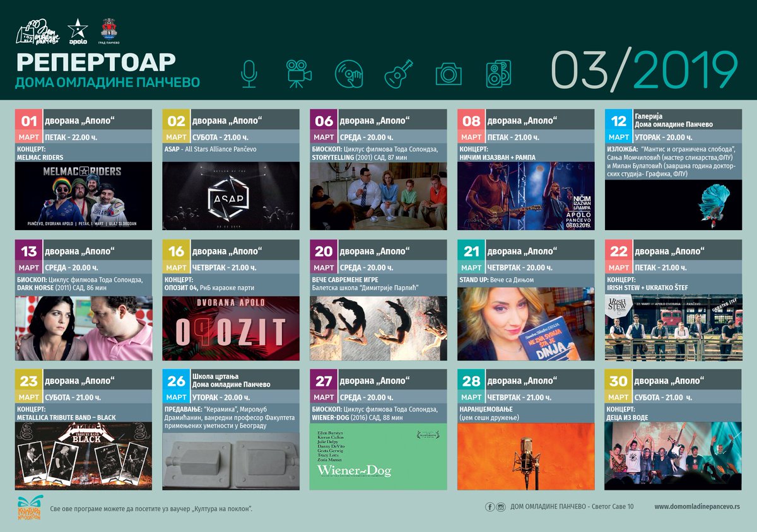Select the date box 27 МАРТ

pyautogui.click(x=324, y=386)
